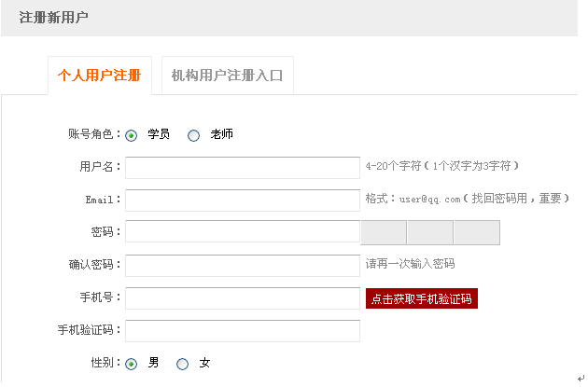
Task: Choose the 老师 account role radio button
Action: [x=194, y=135]
